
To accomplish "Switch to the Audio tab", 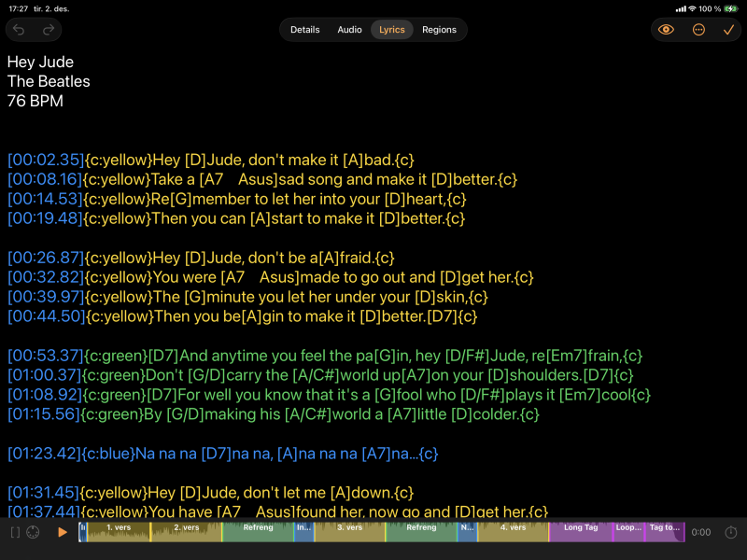I will point(349,30).
